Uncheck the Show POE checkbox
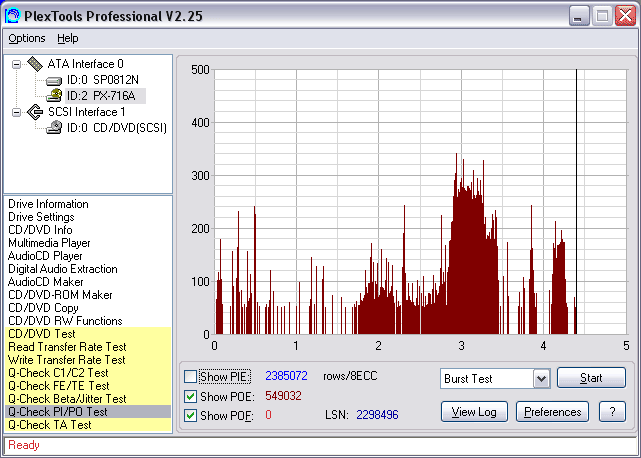The width and height of the screenshot is (641, 458). (x=190, y=396)
